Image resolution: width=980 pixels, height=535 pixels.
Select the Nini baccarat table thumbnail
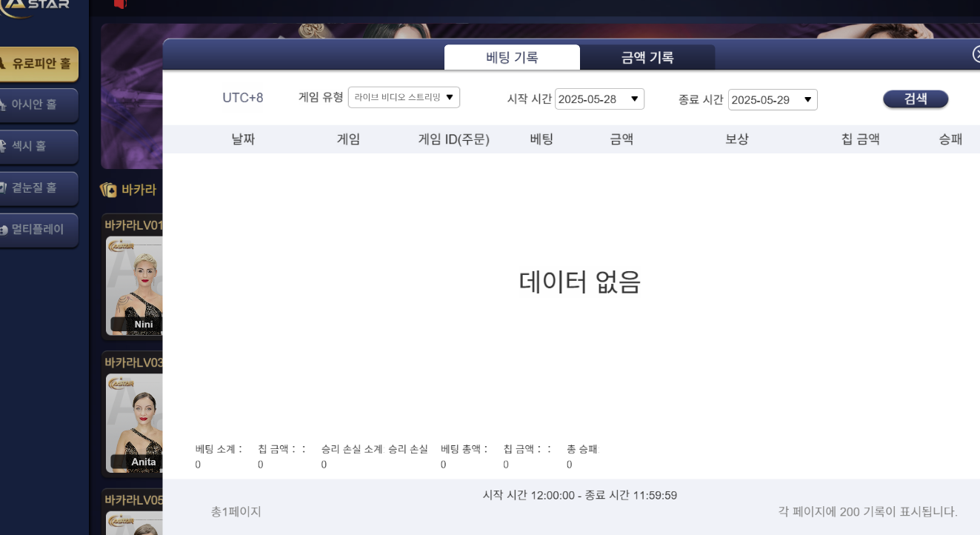pos(133,285)
